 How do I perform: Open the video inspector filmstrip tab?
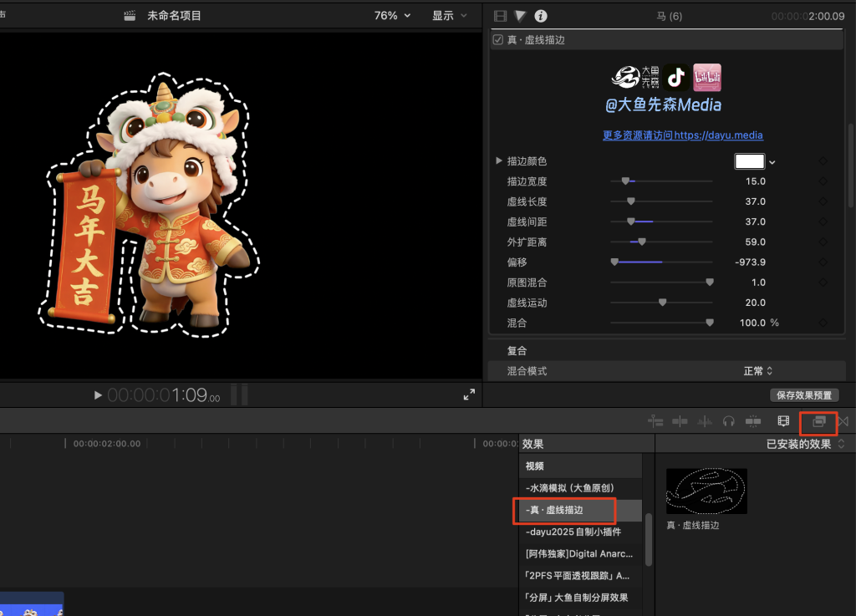pos(501,16)
